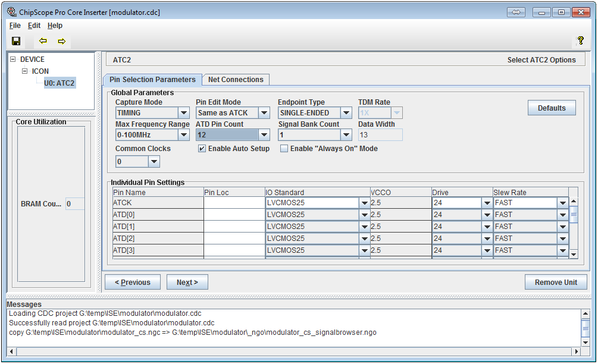Screen dimensions: 598x364
Task: Open the Capture Mode TIMING dropdown
Action: (184, 113)
